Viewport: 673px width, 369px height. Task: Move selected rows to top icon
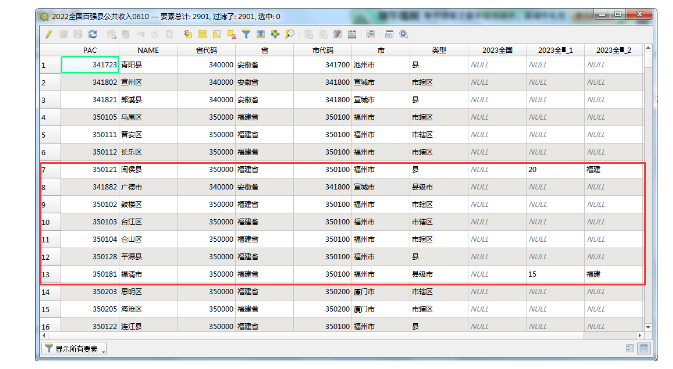click(261, 34)
